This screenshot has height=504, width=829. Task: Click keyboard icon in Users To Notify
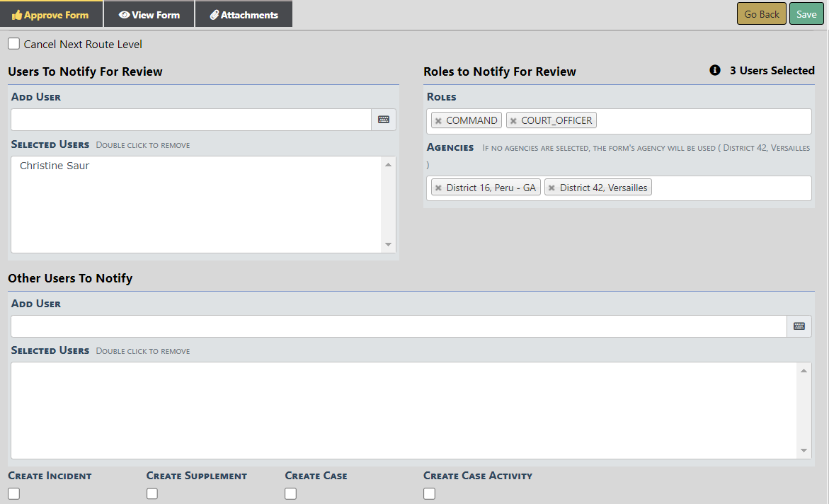[x=384, y=120]
